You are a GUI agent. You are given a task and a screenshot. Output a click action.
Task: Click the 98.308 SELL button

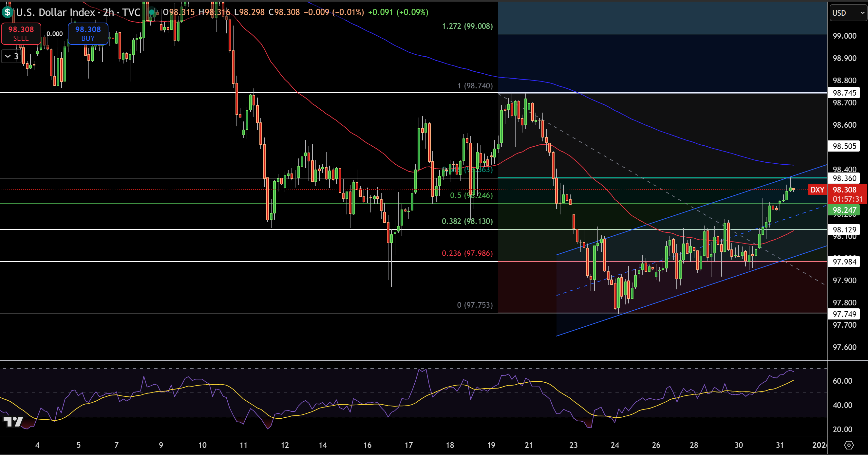tap(21, 34)
